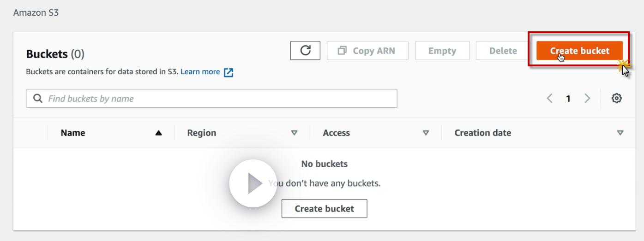Click the refresh buckets icon
Screen dimensions: 644x241
pos(305,51)
